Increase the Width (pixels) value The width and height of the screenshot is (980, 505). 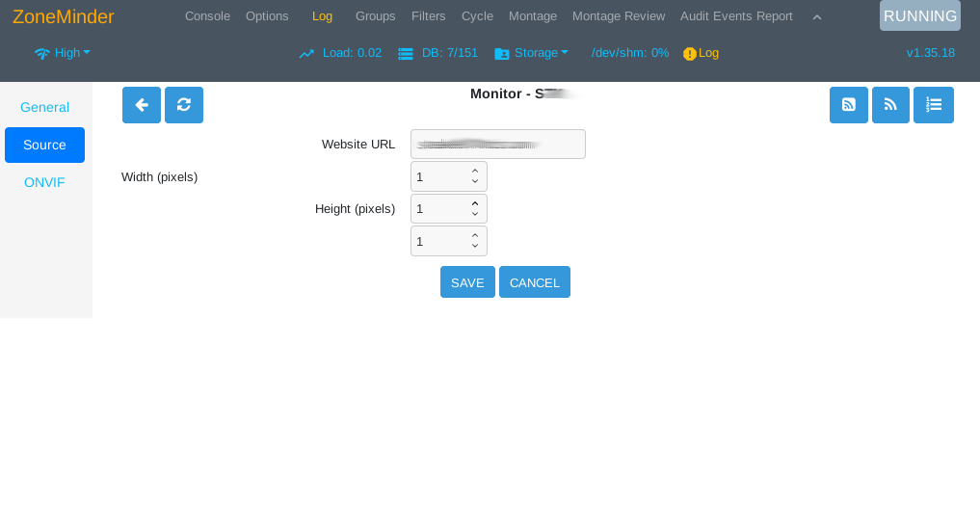(x=475, y=172)
